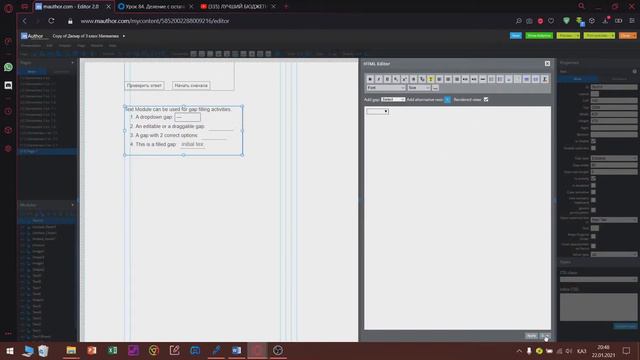Screen dimensions: 640x360
Task: Click the snapshot camera icon in address bar
Action: click(529, 21)
